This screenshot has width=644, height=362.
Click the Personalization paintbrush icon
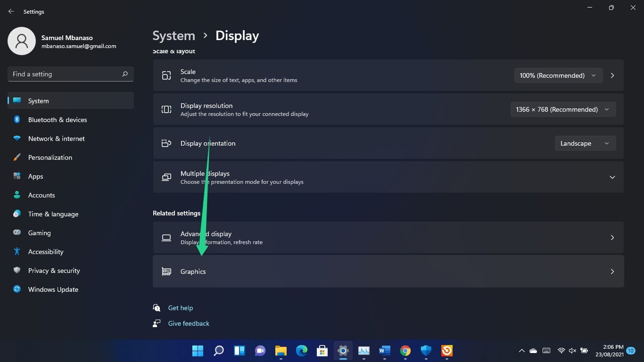click(x=17, y=157)
